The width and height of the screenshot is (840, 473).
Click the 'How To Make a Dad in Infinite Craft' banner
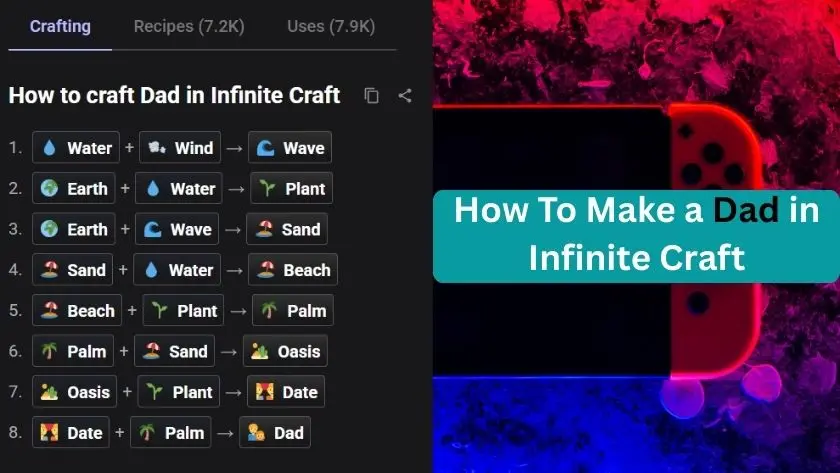636,236
